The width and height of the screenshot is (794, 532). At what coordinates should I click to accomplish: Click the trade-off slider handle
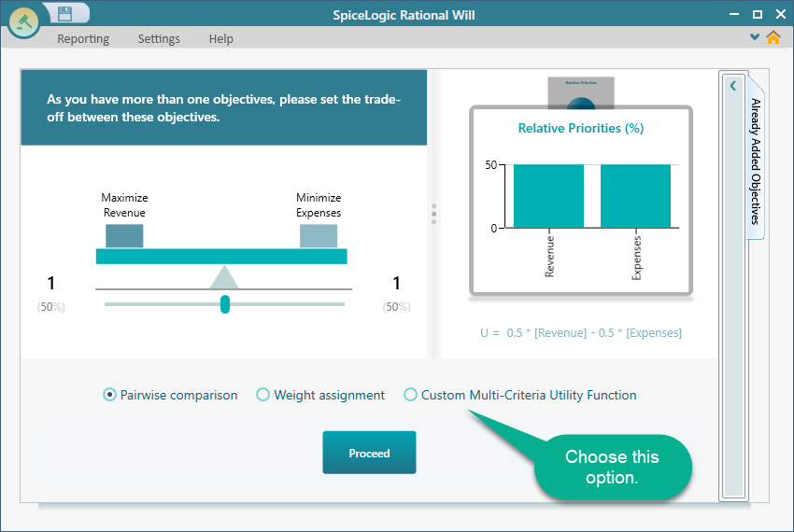[x=225, y=304]
